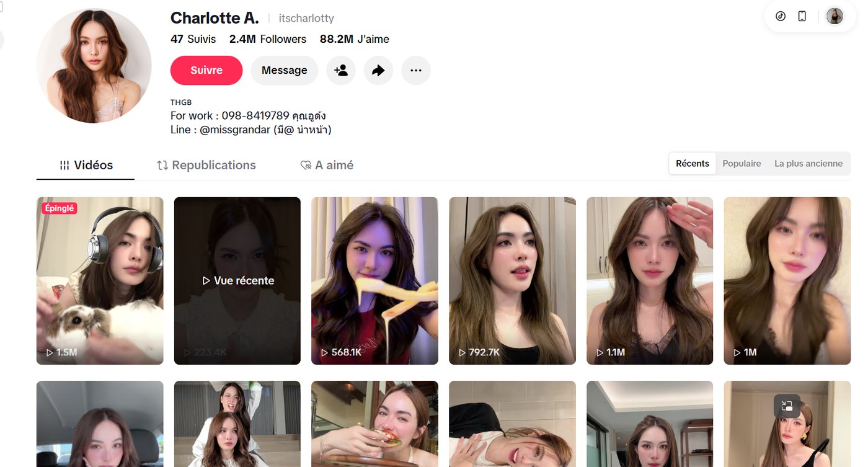Open the video with 568.1K views
The height and width of the screenshot is (467, 868).
coord(374,281)
